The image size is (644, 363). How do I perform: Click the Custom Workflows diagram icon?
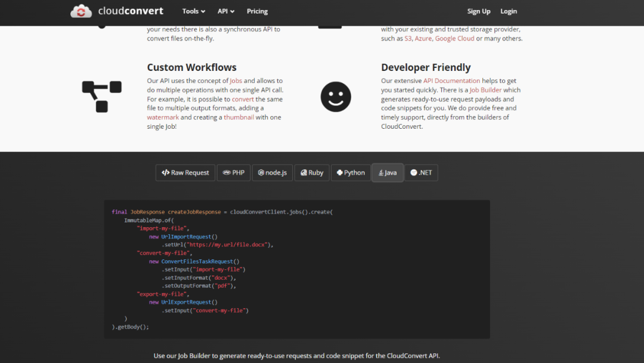(102, 97)
